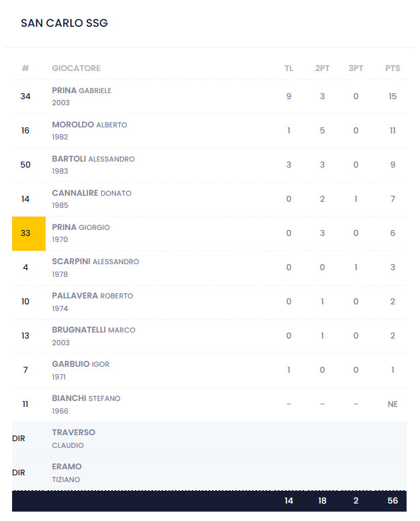This screenshot has height=521, width=420.
Task: Click Pallavera Roberto in the list
Action: pyautogui.click(x=93, y=296)
